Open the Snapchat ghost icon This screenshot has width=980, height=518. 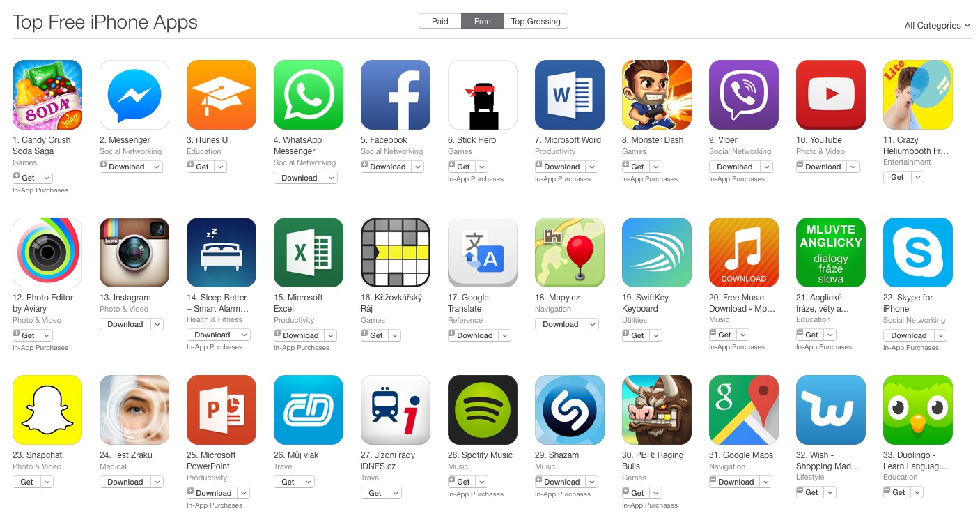coord(47,410)
